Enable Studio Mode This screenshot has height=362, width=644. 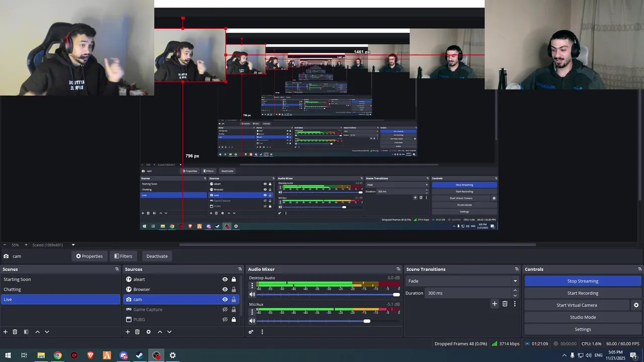pyautogui.click(x=583, y=317)
